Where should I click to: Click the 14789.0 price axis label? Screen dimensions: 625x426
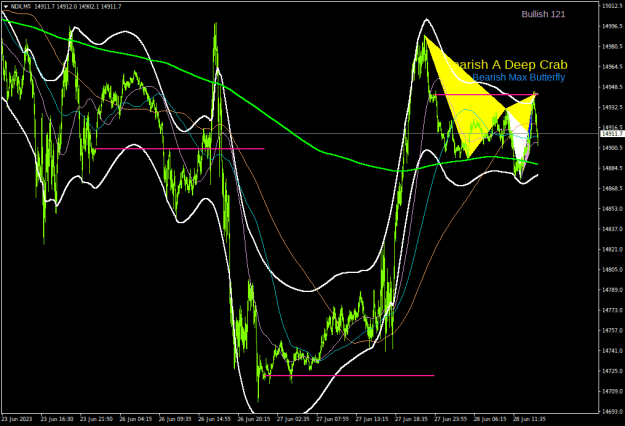click(613, 290)
